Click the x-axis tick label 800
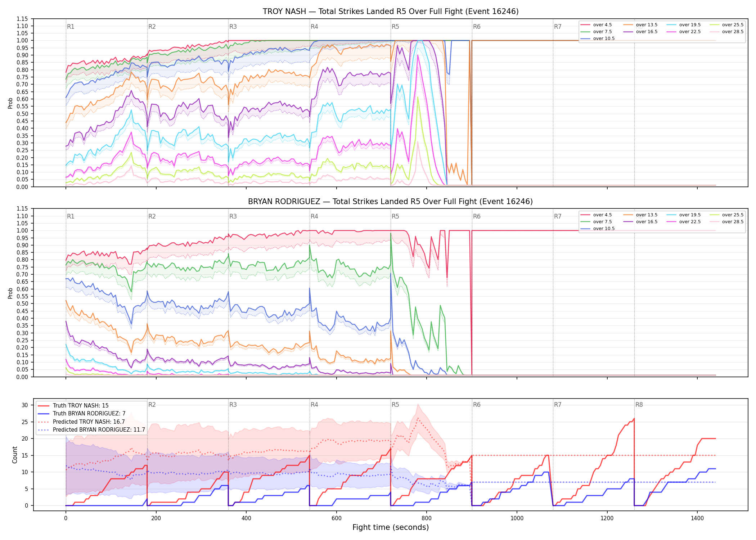This screenshot has height=540, width=756. [x=427, y=518]
